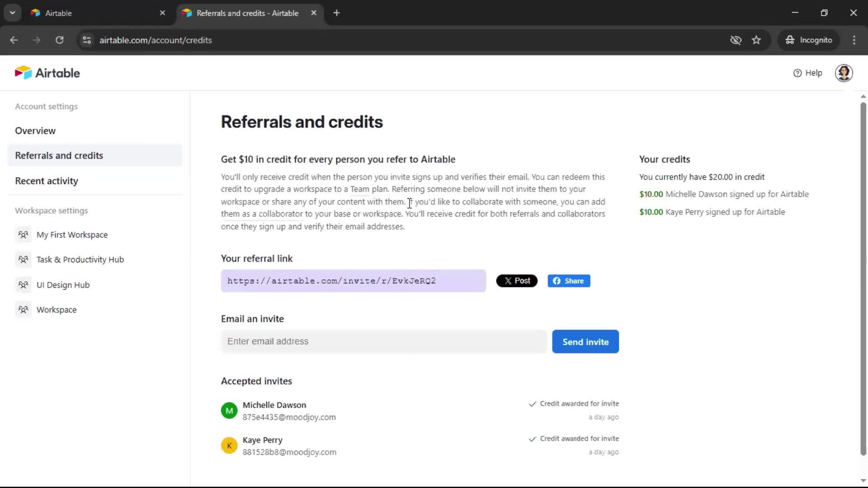Select the referral link text field

pyautogui.click(x=354, y=281)
